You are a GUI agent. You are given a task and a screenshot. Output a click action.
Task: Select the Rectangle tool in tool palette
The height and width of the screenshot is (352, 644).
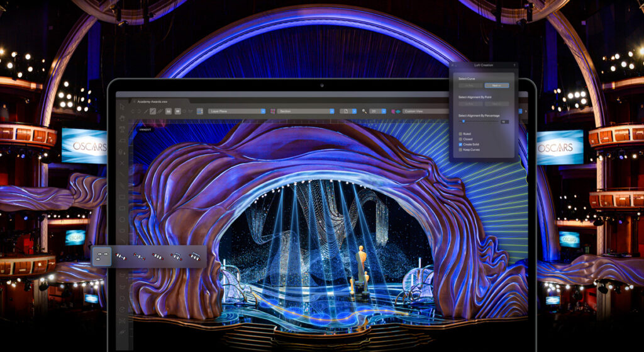pos(122,196)
